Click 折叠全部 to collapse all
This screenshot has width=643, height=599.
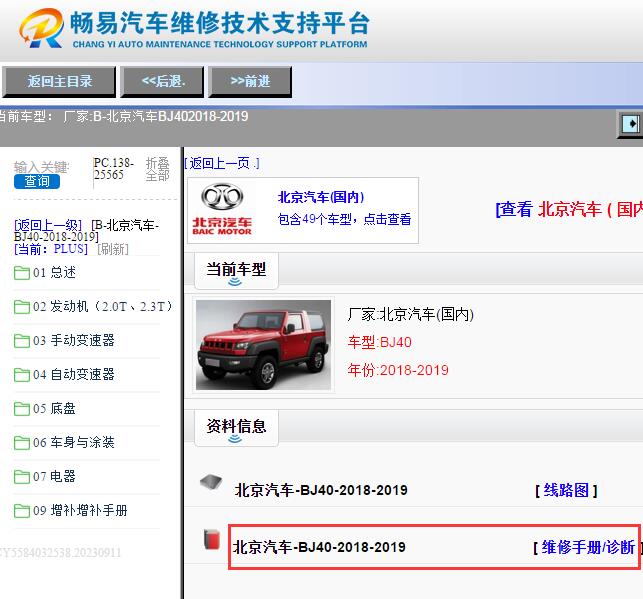(x=157, y=169)
